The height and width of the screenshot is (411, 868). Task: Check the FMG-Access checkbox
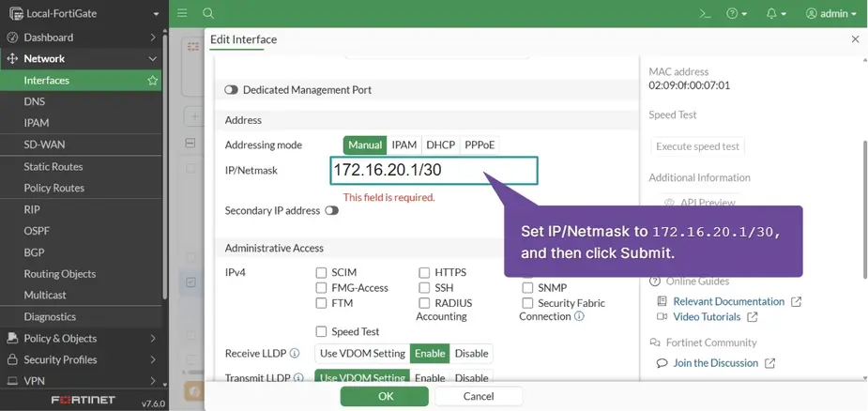[x=321, y=288]
